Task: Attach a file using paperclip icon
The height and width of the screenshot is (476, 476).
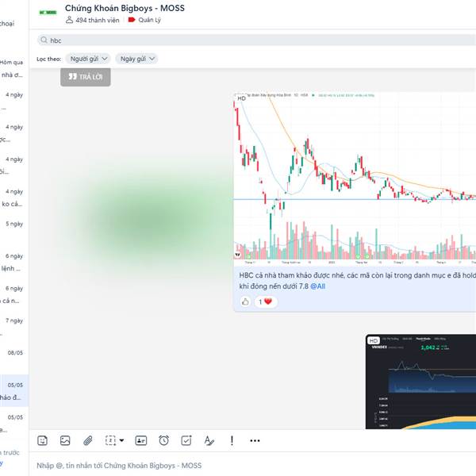Action: tap(88, 440)
